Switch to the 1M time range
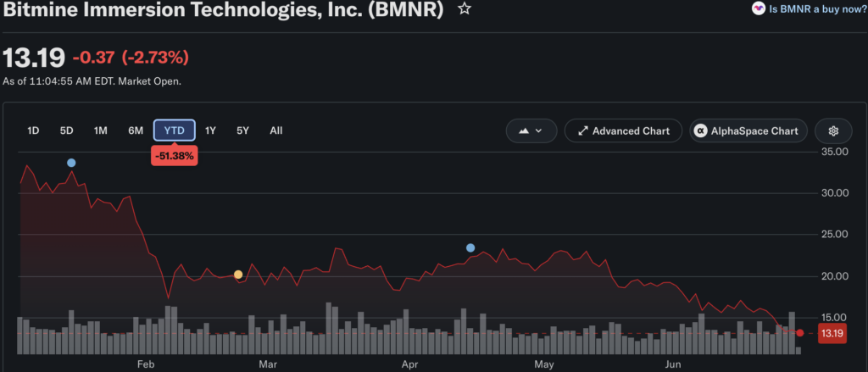The image size is (868, 372). tap(100, 130)
